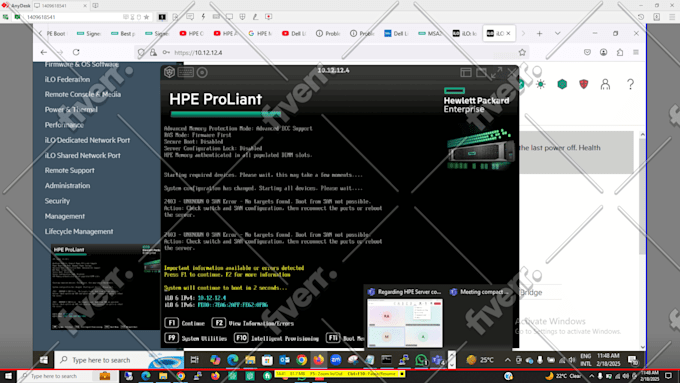
Task: Open the iLO console power settings icon
Action: tap(169, 72)
